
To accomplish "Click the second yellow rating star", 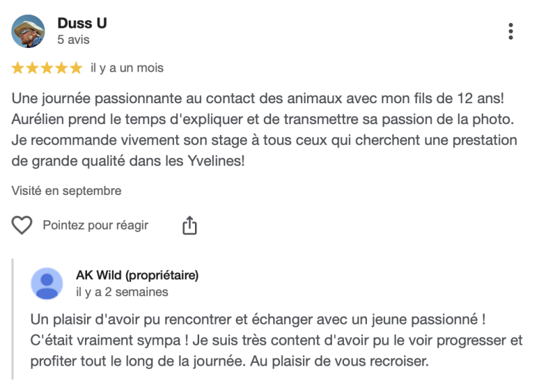I will click(32, 68).
